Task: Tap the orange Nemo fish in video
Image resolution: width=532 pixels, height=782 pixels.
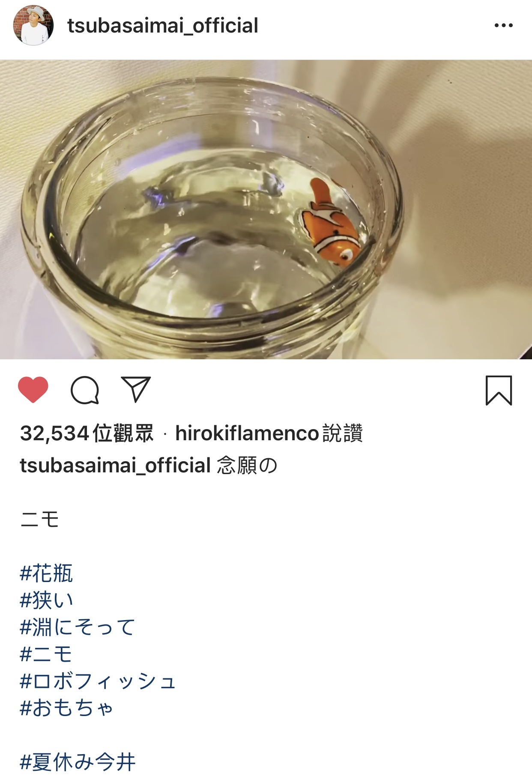Action: pos(332,223)
